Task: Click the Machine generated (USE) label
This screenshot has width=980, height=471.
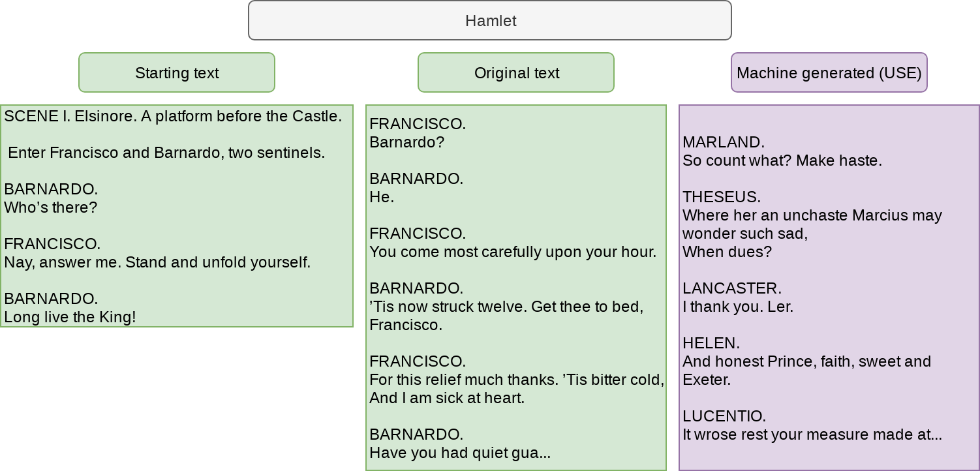Action: [829, 73]
